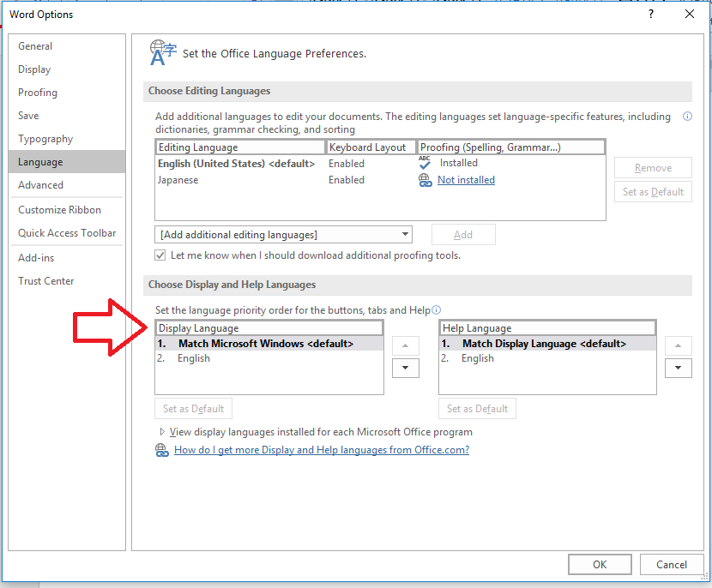This screenshot has width=712, height=588.
Task: Click the Office Language Preferences globe icon
Action: tap(162, 52)
